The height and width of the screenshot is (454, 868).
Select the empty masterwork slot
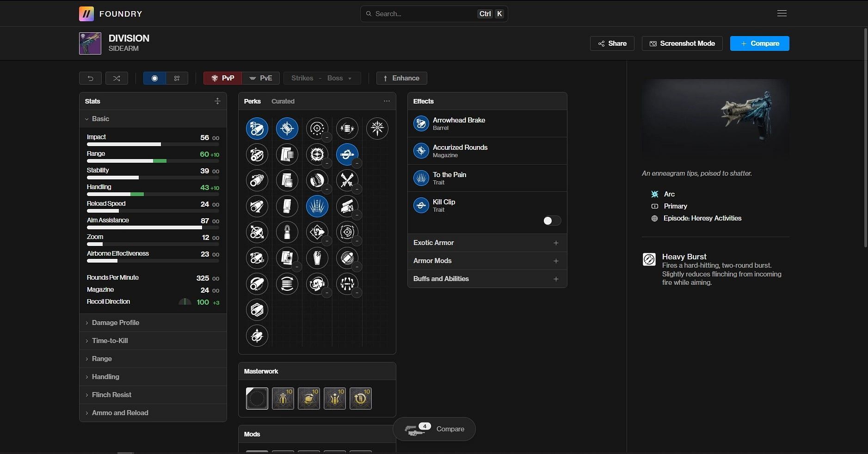257,399
